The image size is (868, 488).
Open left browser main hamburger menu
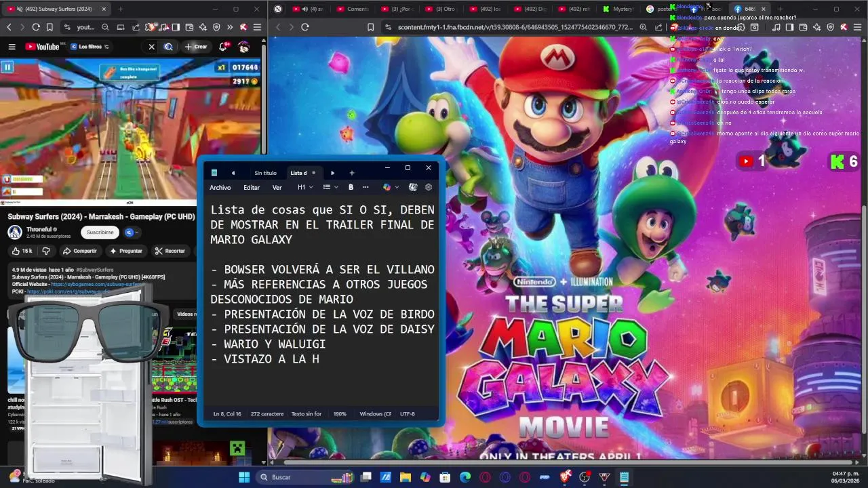[x=257, y=27]
